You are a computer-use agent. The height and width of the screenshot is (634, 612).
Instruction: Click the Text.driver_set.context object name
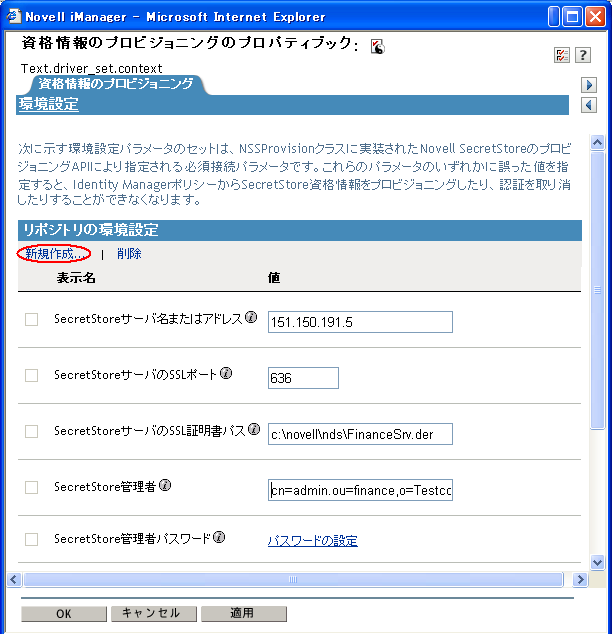(92, 68)
